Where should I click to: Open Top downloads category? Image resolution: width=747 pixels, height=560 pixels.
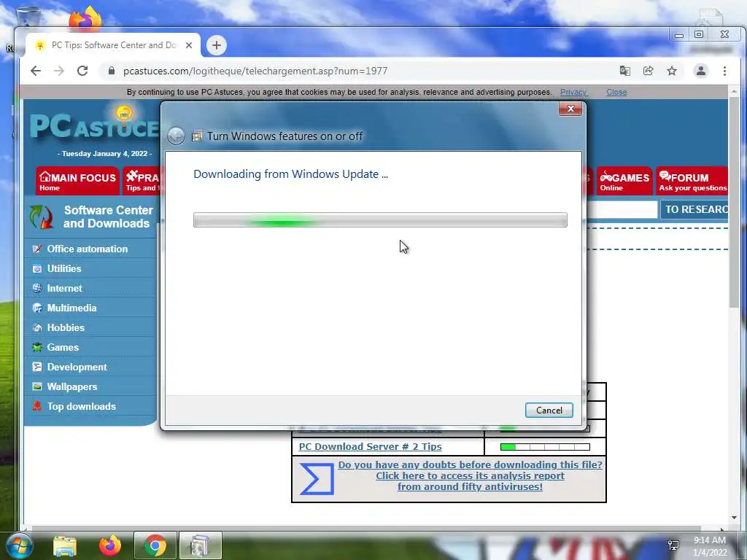(x=82, y=406)
